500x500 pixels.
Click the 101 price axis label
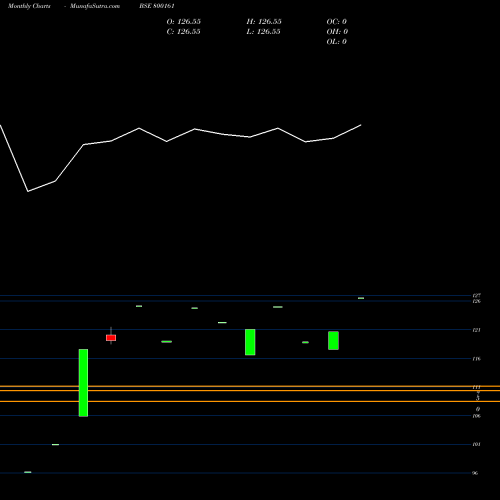pos(477,444)
